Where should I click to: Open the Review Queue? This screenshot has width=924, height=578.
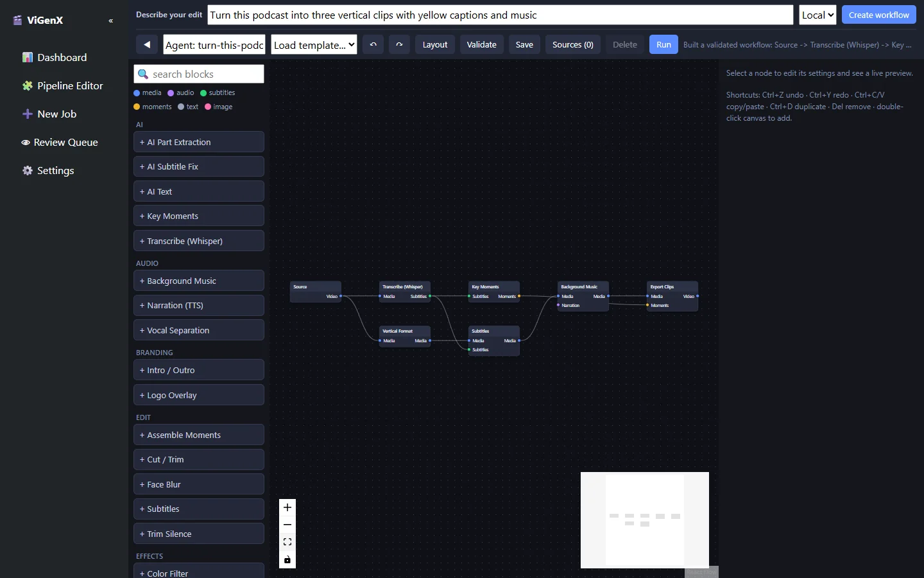[60, 142]
